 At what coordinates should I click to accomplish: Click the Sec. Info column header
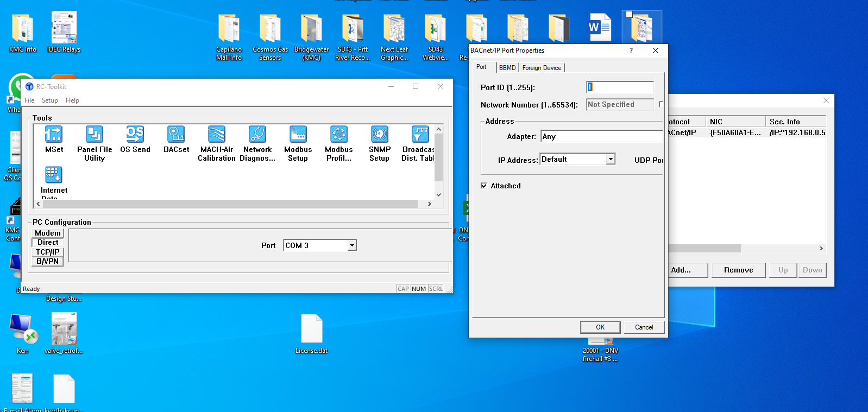tap(796, 122)
